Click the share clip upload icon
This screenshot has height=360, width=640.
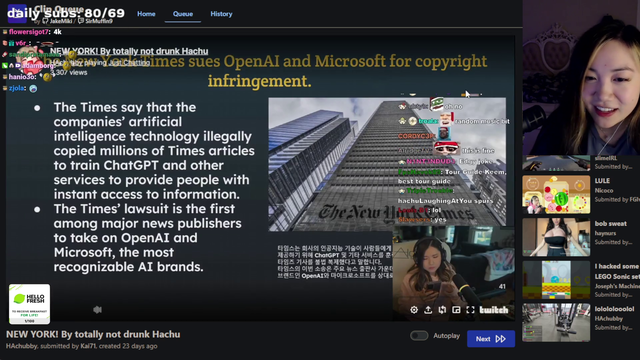click(x=428, y=310)
